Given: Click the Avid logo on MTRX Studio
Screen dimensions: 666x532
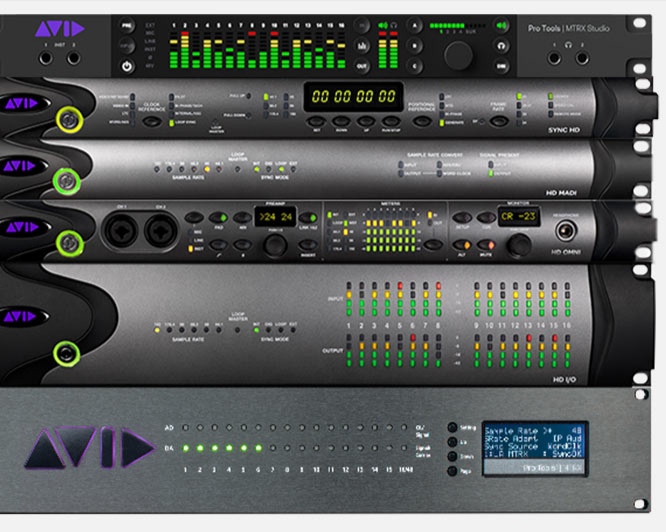Looking at the screenshot, I should [59, 29].
